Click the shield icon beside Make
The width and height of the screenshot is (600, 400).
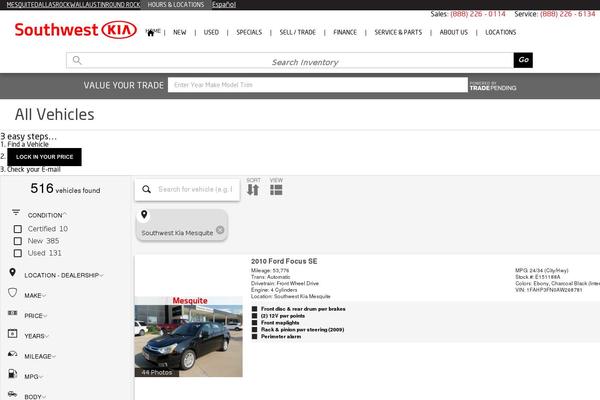[x=13, y=292]
